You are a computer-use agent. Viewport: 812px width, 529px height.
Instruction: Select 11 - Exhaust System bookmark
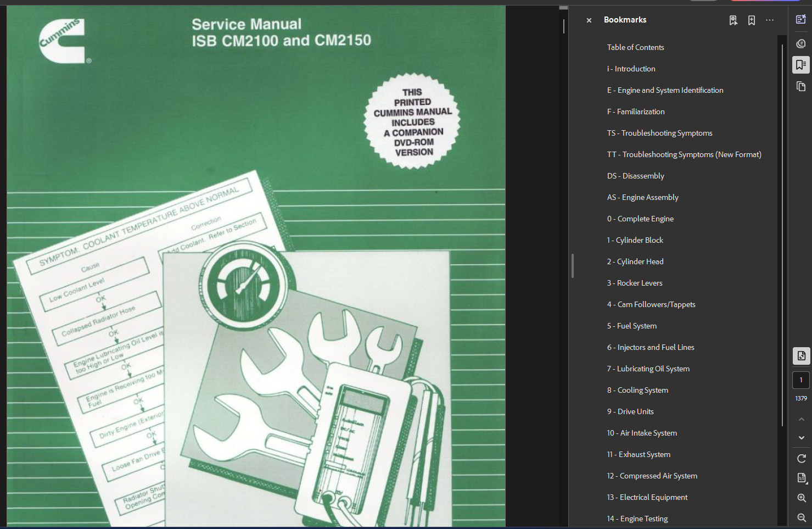[x=639, y=454]
